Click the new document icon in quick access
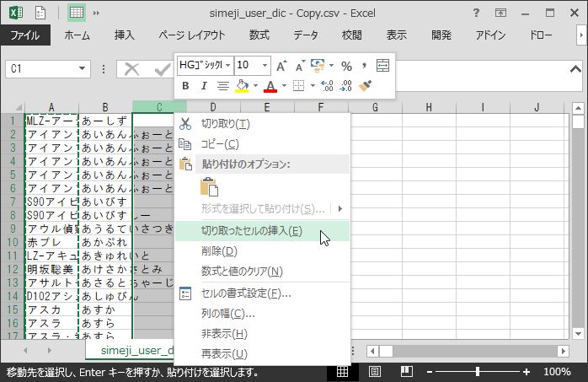 40,13
